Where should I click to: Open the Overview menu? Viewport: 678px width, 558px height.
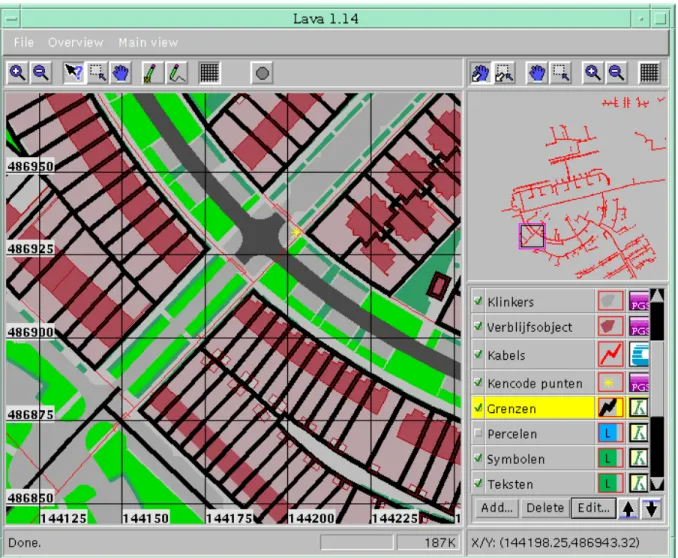point(76,42)
